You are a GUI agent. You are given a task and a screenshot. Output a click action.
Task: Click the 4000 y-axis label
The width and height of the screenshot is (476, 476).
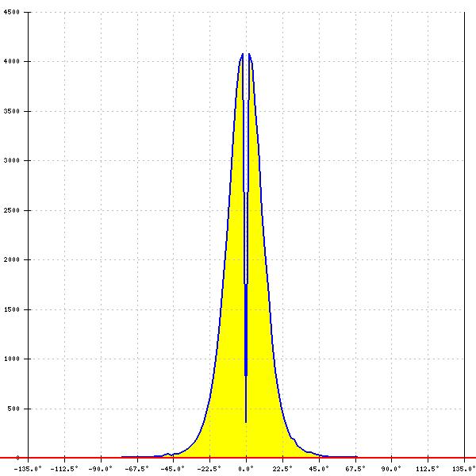tap(12, 61)
